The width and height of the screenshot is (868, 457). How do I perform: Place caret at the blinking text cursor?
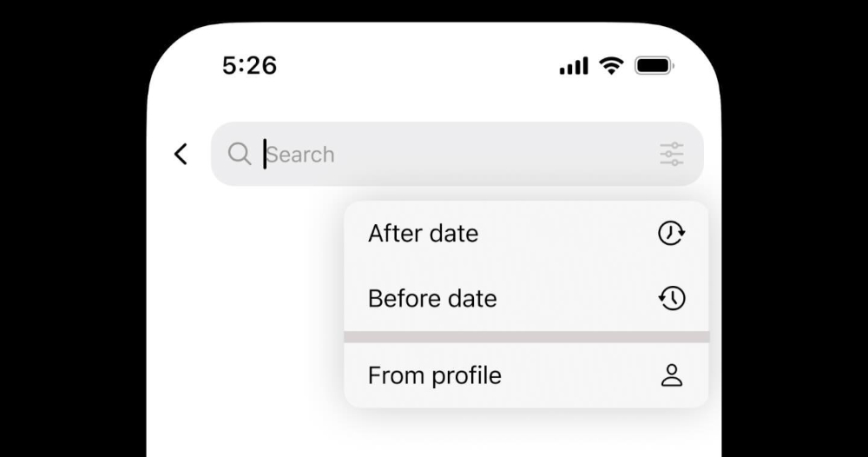coord(265,154)
